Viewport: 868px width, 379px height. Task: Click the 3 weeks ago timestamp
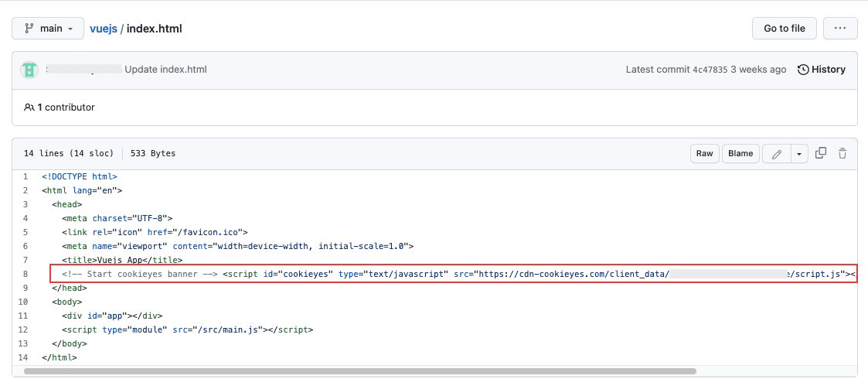coord(758,70)
